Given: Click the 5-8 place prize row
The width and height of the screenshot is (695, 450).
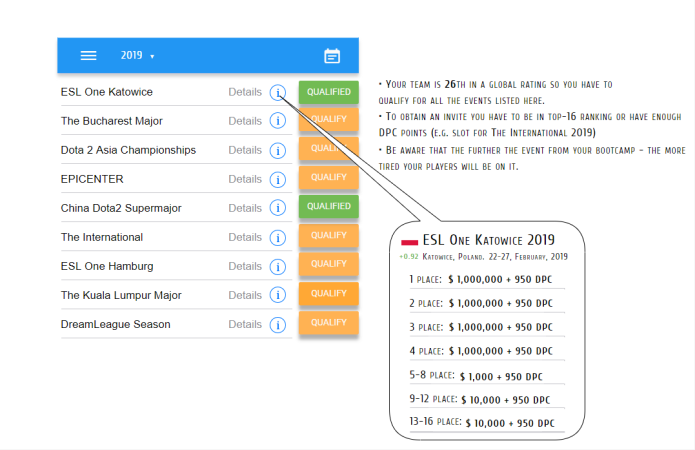Looking at the screenshot, I should [x=487, y=376].
